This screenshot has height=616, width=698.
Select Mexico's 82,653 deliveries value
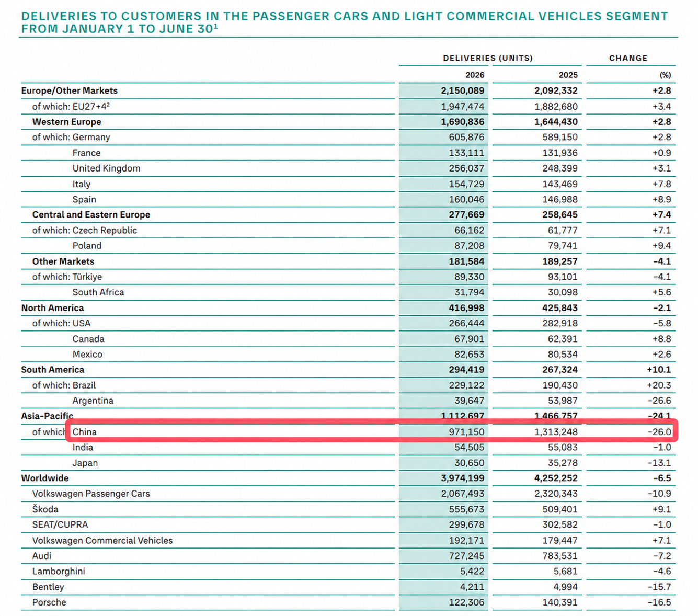469,354
